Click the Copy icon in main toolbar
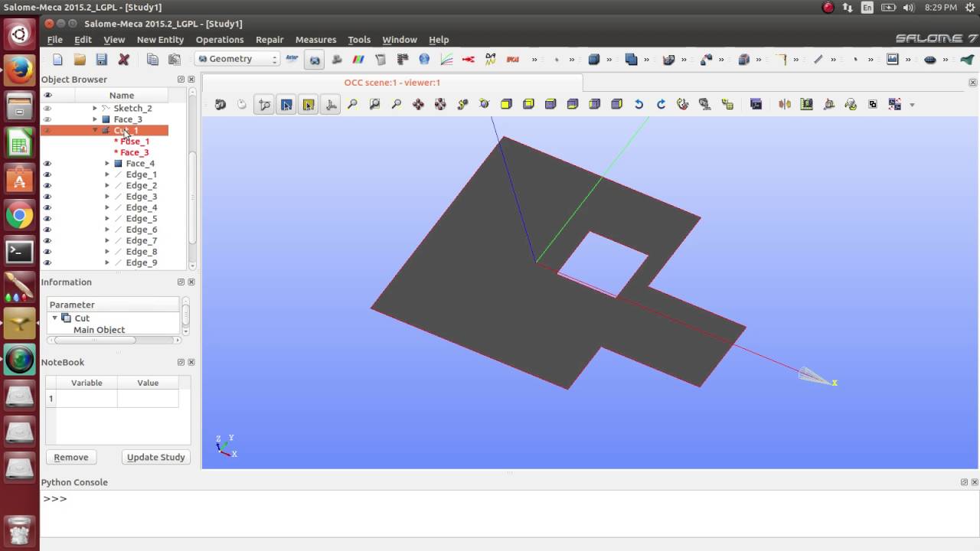Screen dimensions: 980x551 (x=152, y=59)
